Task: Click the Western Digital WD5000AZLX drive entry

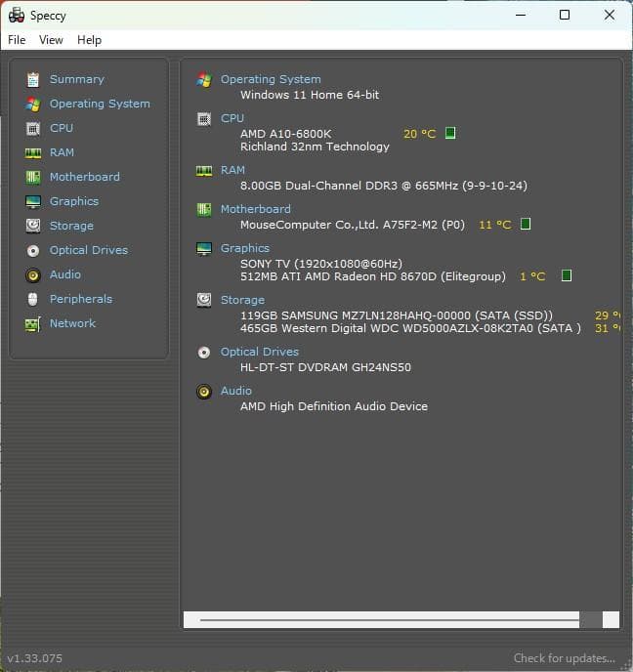Action: point(410,329)
